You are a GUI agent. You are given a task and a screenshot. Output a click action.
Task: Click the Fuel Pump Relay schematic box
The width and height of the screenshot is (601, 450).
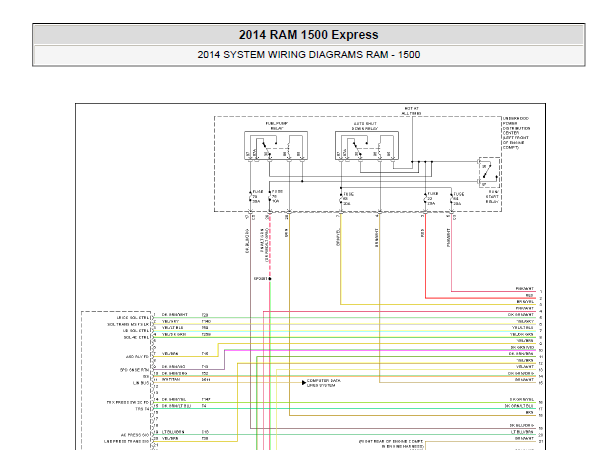tap(276, 146)
